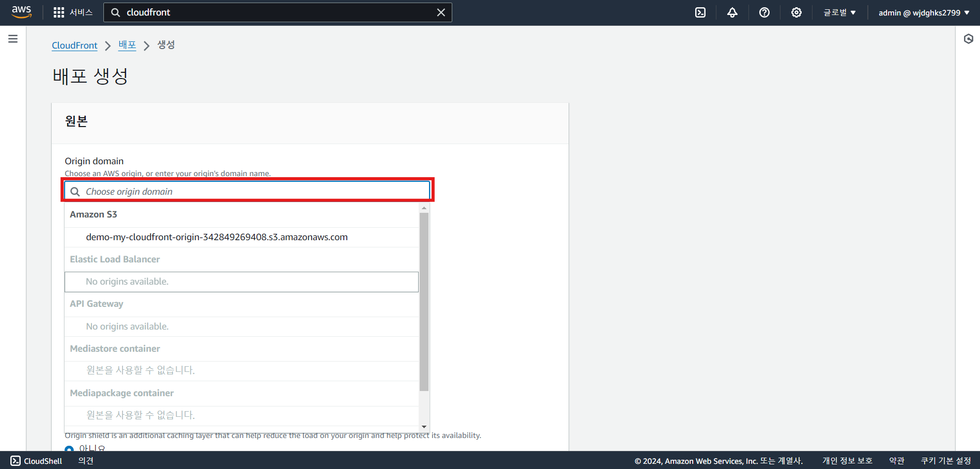
Task: Expand the 글로벌 region dropdown
Action: (839, 12)
